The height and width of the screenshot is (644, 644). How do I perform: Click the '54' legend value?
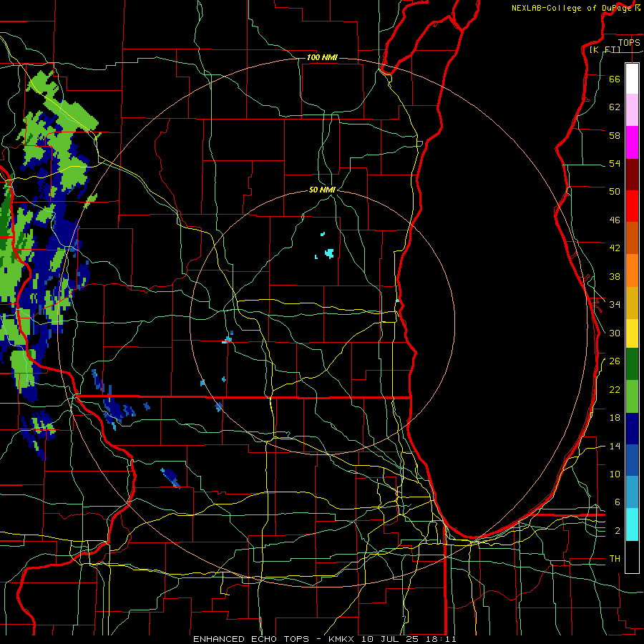[615, 163]
